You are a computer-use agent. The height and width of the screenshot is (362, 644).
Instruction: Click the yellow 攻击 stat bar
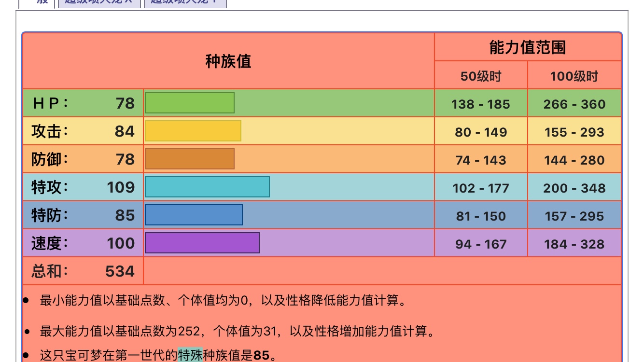tap(193, 131)
